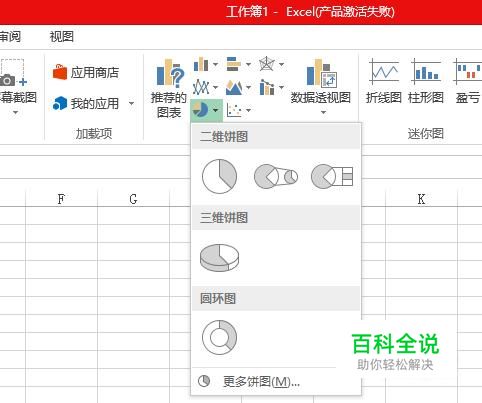Open the radar chart insert icon
This screenshot has height=403, width=482.
(x=267, y=64)
